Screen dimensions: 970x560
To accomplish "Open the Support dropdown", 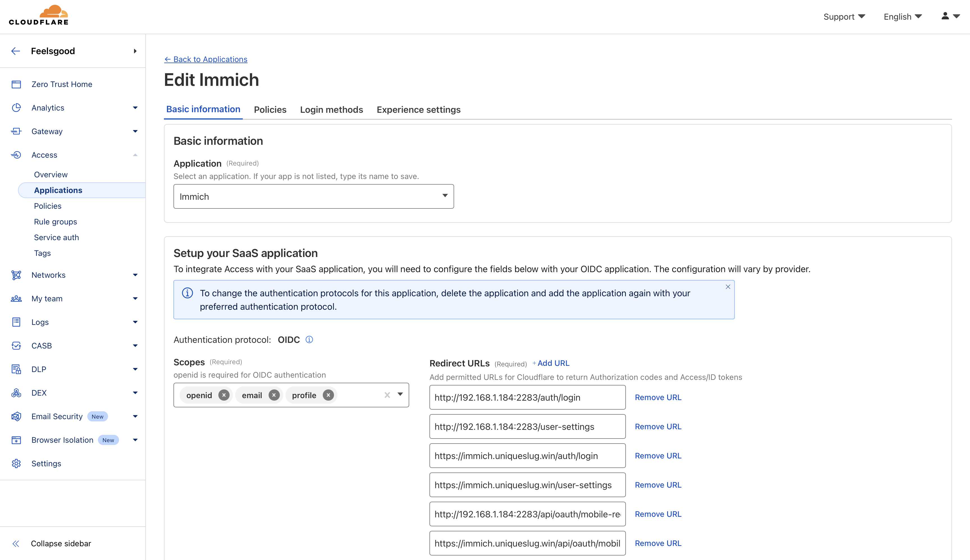I will [844, 17].
